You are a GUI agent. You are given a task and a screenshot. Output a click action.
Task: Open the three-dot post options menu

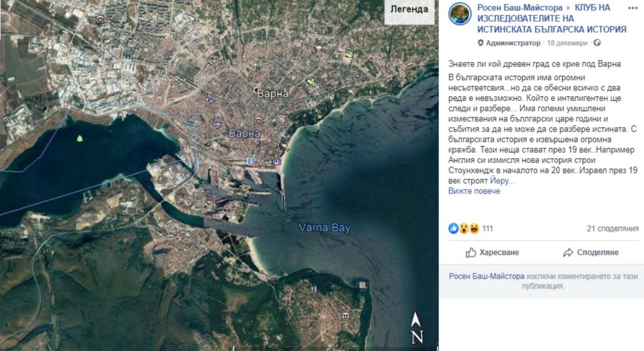tap(633, 8)
